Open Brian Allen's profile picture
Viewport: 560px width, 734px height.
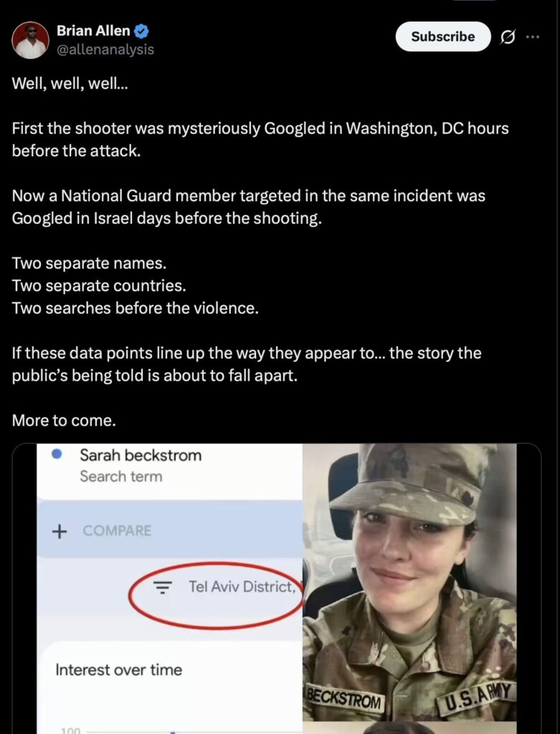tap(30, 40)
